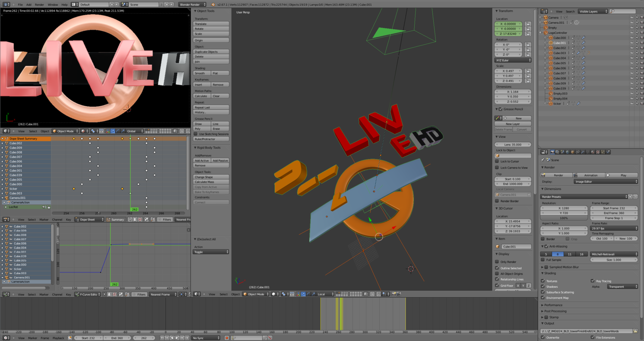This screenshot has width=644, height=341.
Task: Toggle Relationship Lines checkbox
Action: [497, 279]
